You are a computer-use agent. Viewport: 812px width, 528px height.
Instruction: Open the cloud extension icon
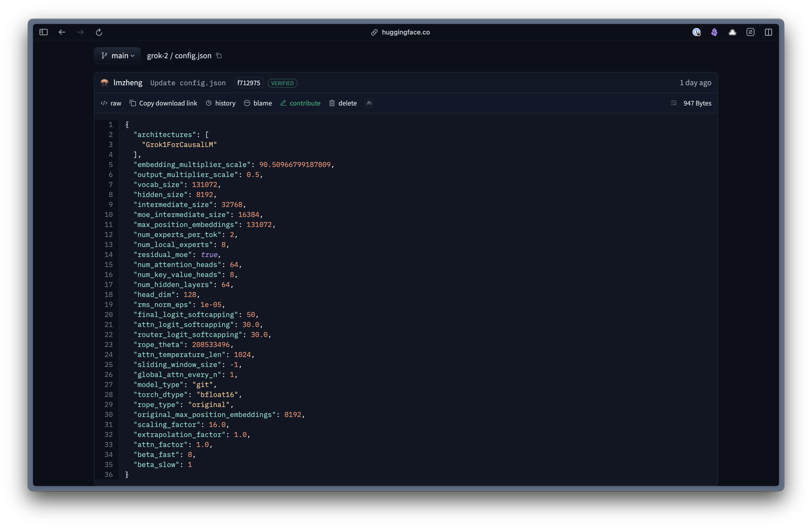tap(732, 32)
